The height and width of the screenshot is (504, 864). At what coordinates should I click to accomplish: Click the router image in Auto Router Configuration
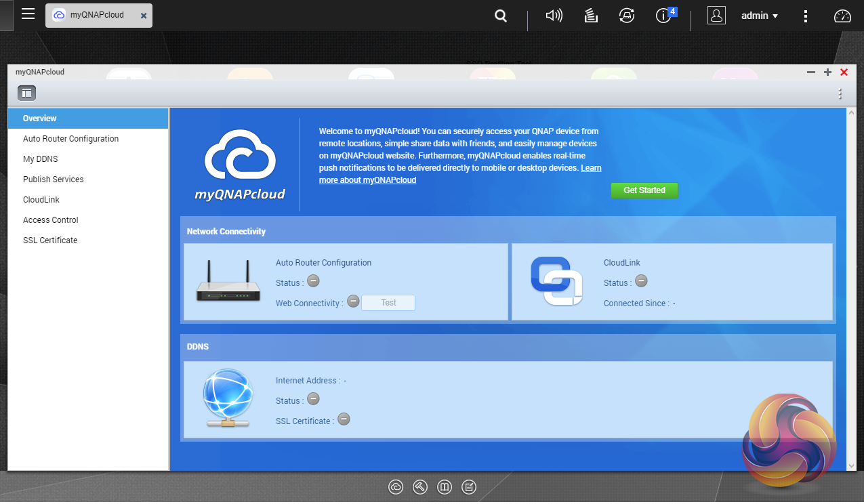[228, 281]
